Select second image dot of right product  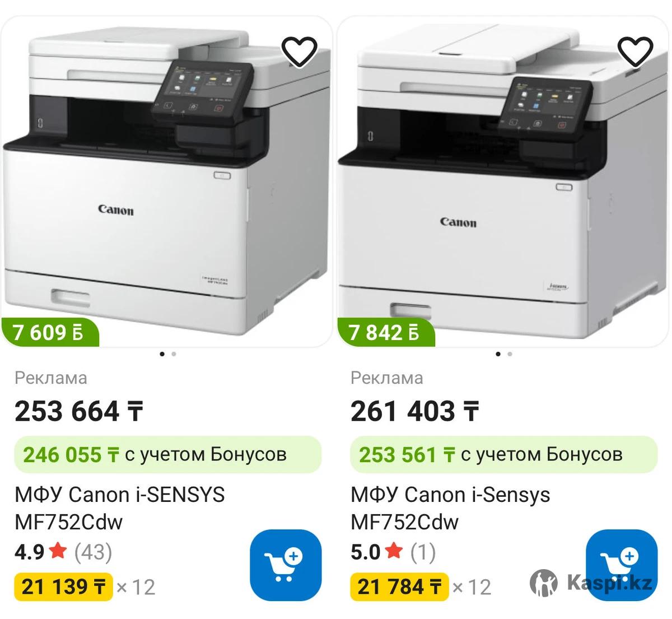[x=510, y=354]
